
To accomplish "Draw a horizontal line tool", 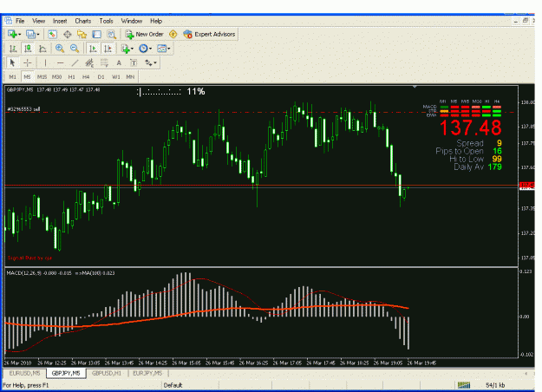I will 60,62.
